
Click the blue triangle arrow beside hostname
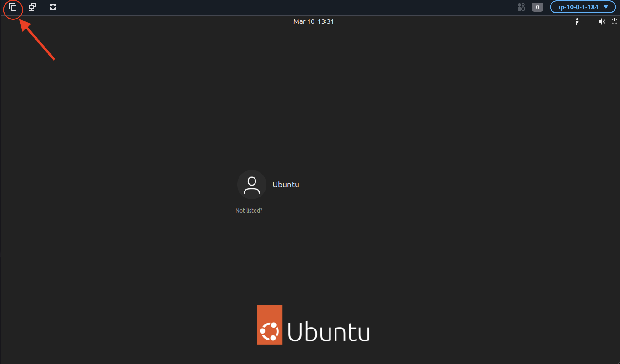pyautogui.click(x=606, y=7)
